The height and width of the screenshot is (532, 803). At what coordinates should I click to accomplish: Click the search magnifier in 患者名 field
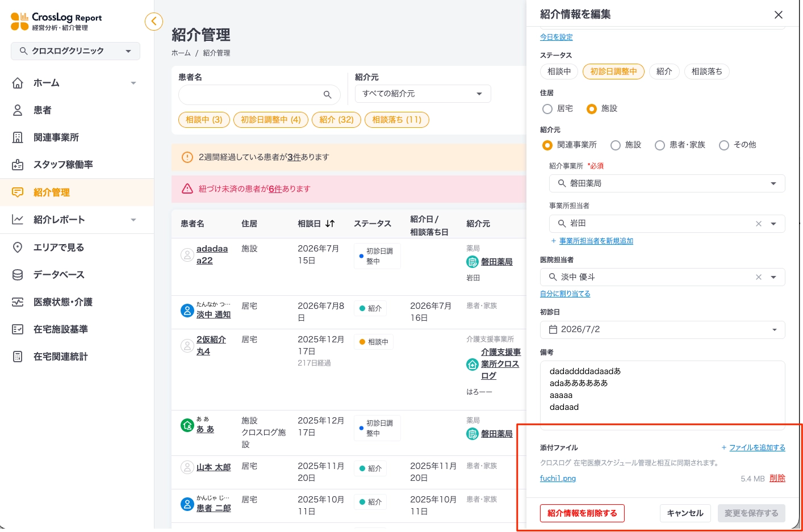(x=327, y=95)
